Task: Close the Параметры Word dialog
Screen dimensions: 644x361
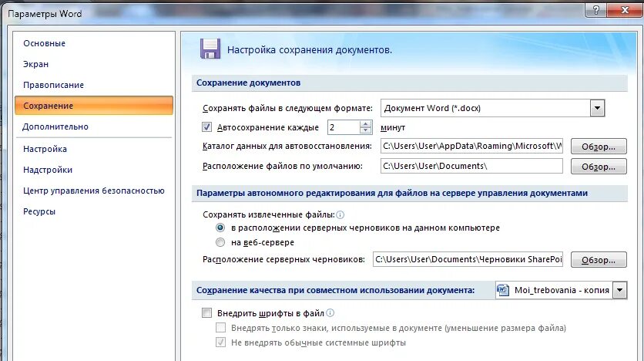Action: 625,10
